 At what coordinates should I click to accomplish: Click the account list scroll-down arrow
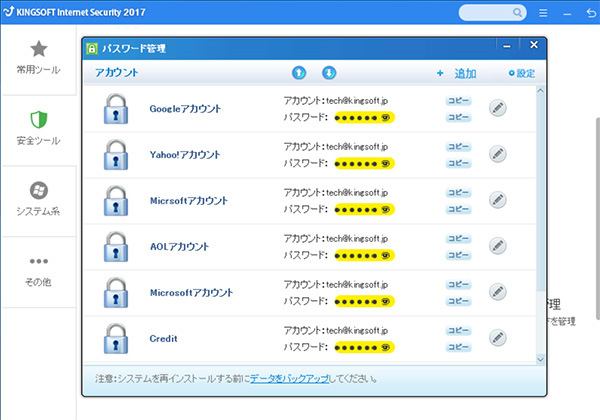coord(540,359)
